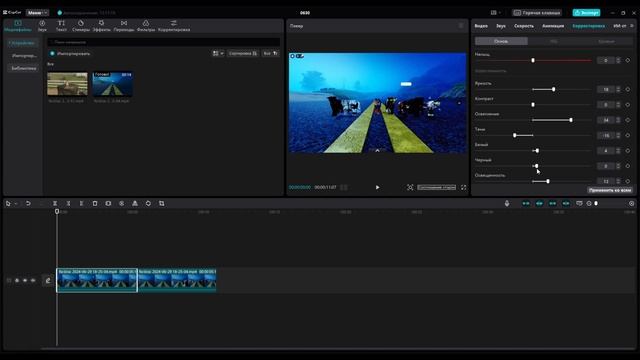Switch to the Скорость inspector tab
The height and width of the screenshot is (360, 640).
tap(524, 26)
